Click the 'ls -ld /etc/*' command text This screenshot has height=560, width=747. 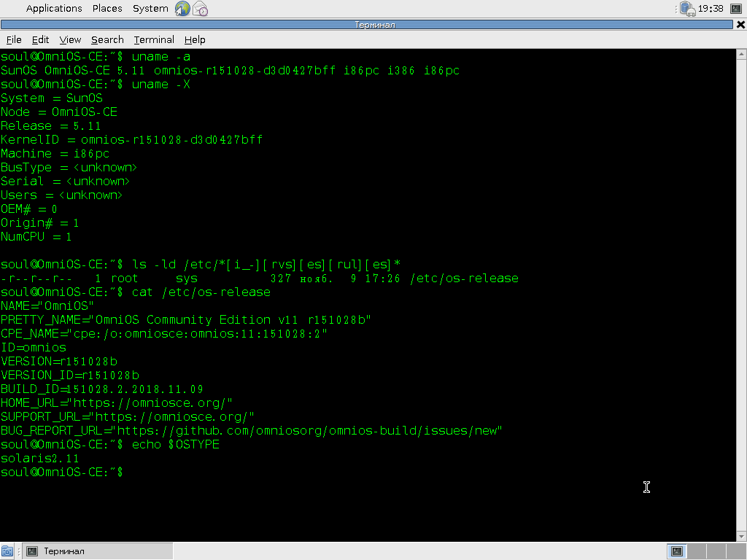point(266,264)
